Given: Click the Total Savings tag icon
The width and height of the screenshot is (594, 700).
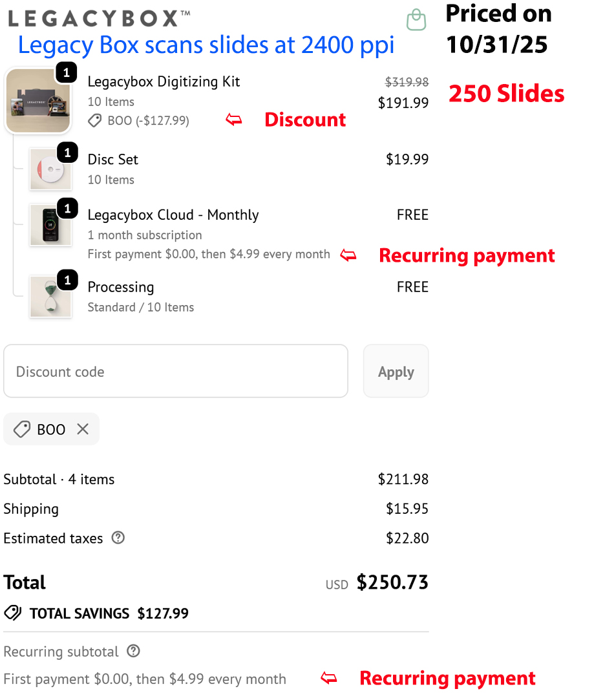Looking at the screenshot, I should (14, 613).
